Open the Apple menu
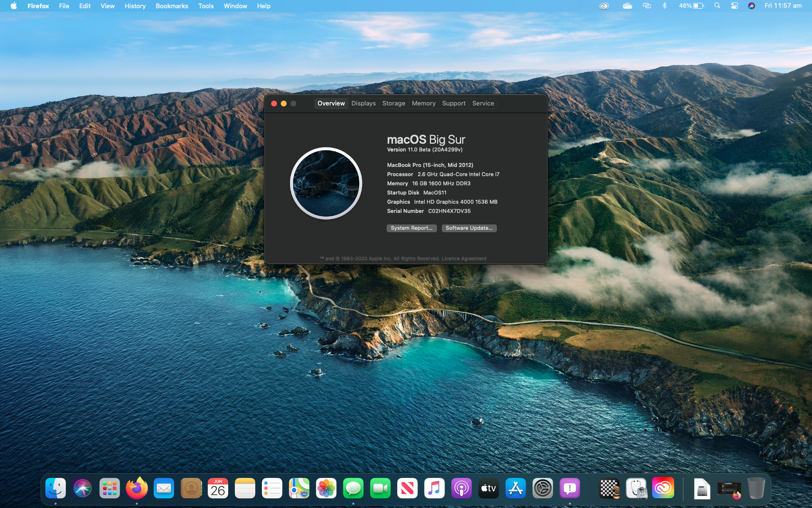The height and width of the screenshot is (508, 812). point(14,6)
